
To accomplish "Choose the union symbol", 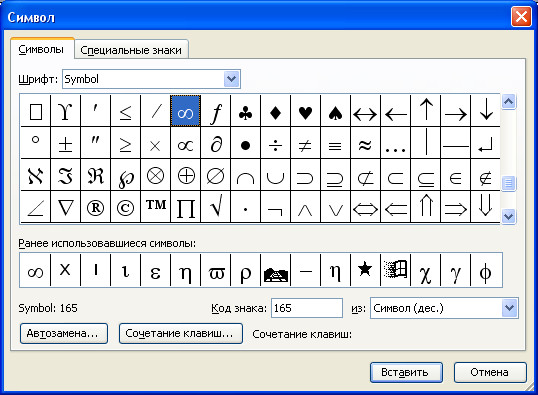I will 276,175.
